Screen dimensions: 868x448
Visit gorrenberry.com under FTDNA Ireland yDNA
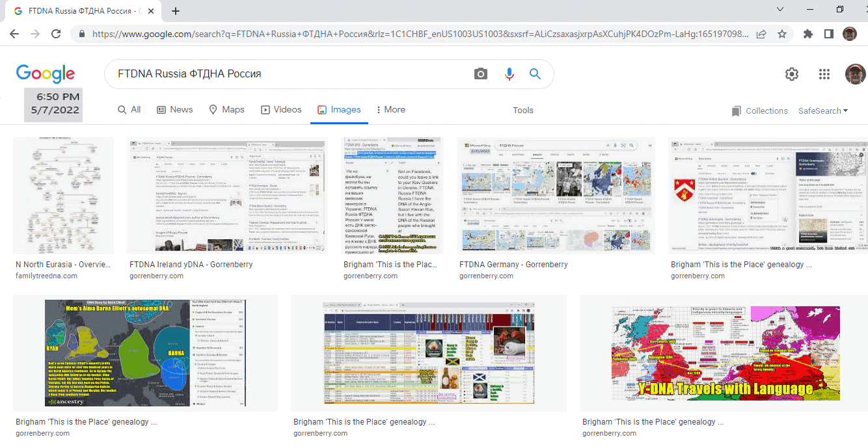tap(156, 276)
